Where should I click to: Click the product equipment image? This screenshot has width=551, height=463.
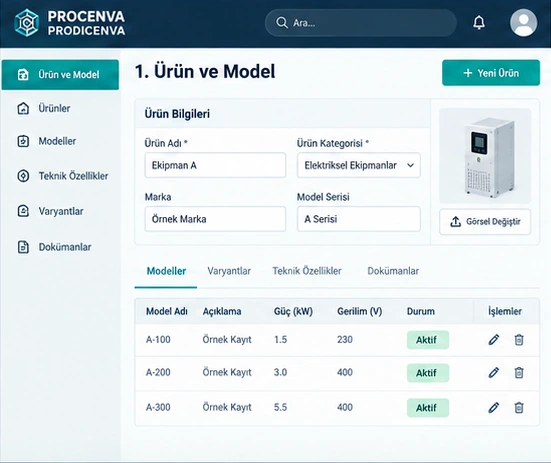[485, 156]
